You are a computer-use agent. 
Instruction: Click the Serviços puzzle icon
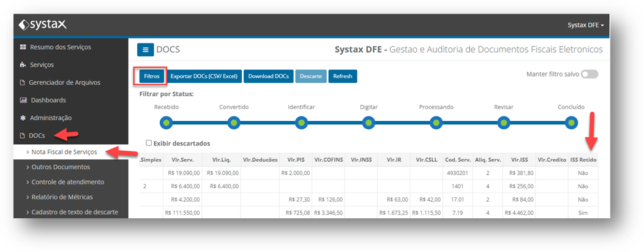[23, 64]
